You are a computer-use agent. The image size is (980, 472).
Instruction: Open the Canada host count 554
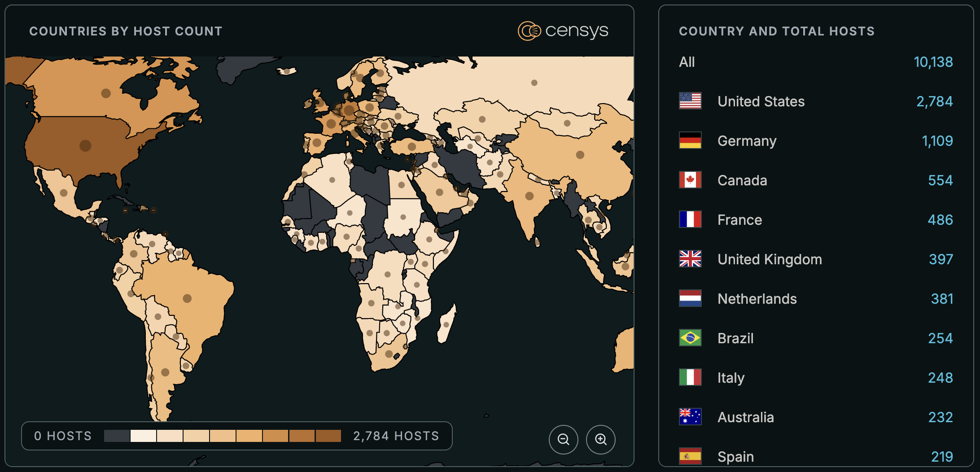tap(941, 180)
